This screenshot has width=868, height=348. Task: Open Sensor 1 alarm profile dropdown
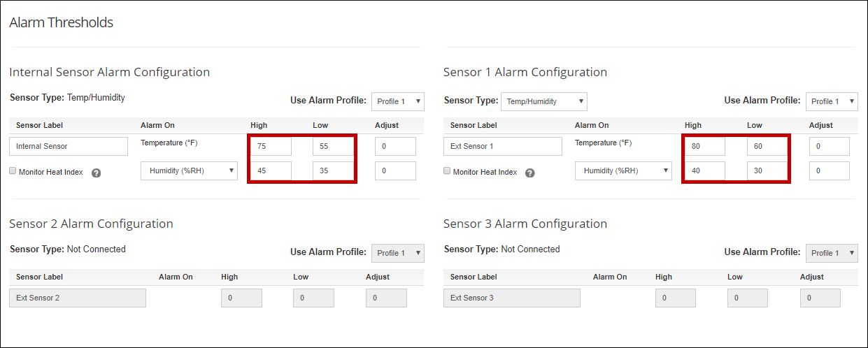tap(831, 101)
